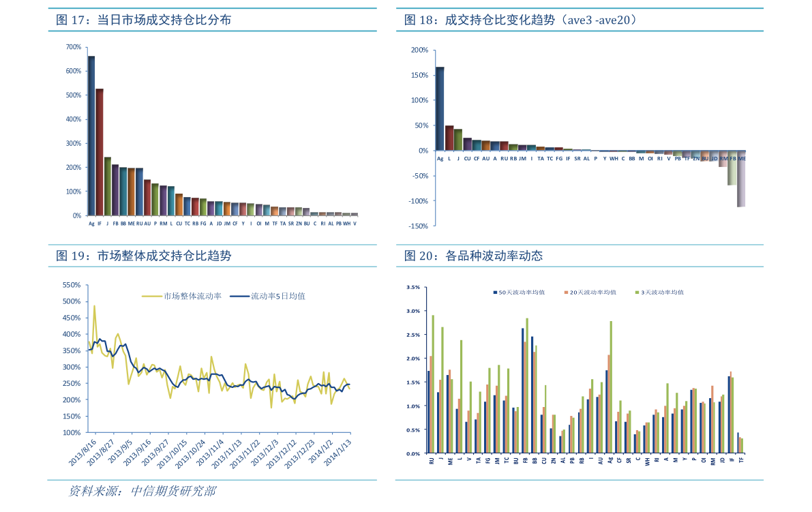Click the 图 19 市场整体成交持仓比趋势 title
812x512 pixels.
(x=143, y=256)
